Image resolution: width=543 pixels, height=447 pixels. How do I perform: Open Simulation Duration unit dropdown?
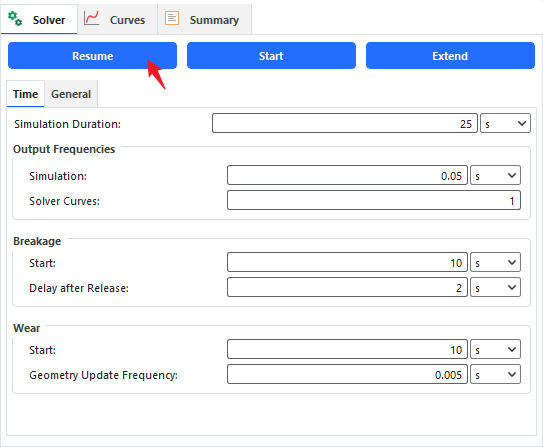click(x=505, y=123)
